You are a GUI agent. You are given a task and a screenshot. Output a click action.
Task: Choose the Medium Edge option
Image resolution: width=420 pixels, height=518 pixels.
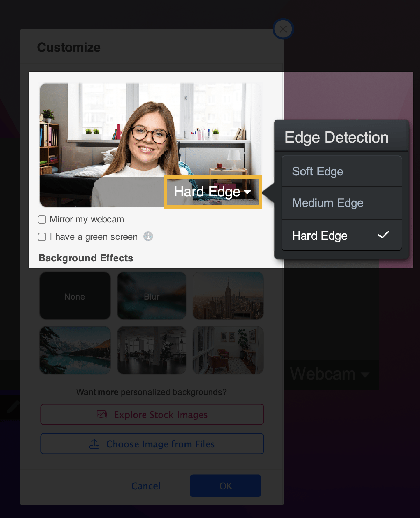point(341,203)
